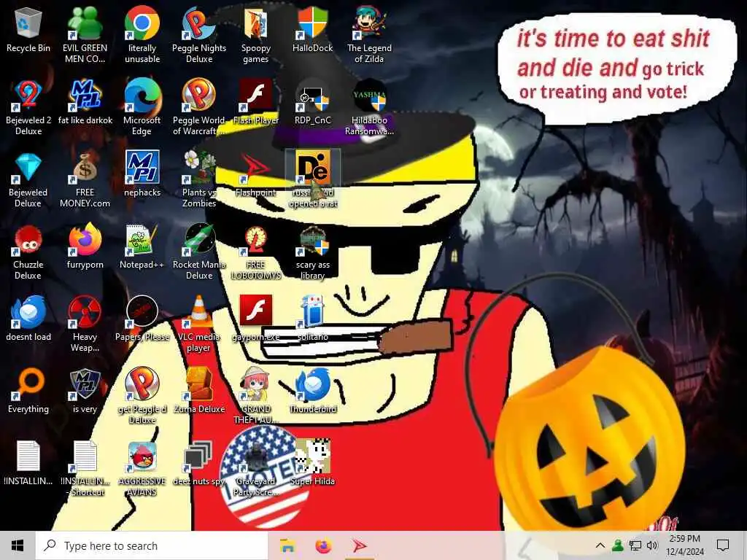The width and height of the screenshot is (747, 560).
Task: Open File Explorer from the taskbar
Action: point(287,545)
